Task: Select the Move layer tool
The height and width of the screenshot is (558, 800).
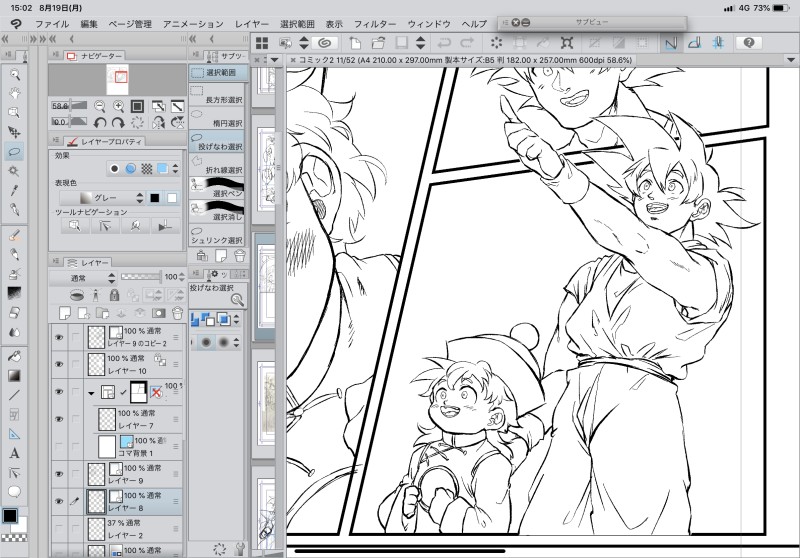Action: point(15,132)
